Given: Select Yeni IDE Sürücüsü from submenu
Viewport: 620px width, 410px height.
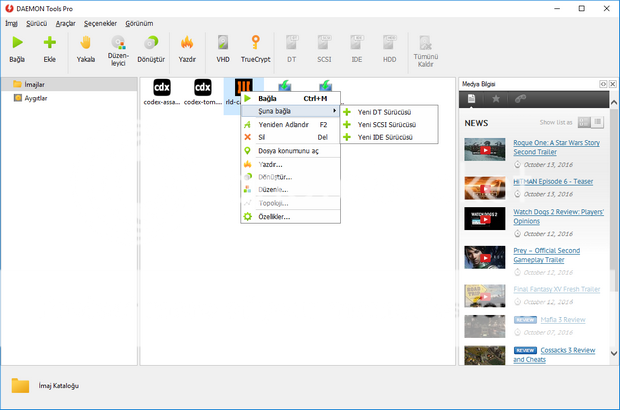Looking at the screenshot, I should (x=389, y=137).
